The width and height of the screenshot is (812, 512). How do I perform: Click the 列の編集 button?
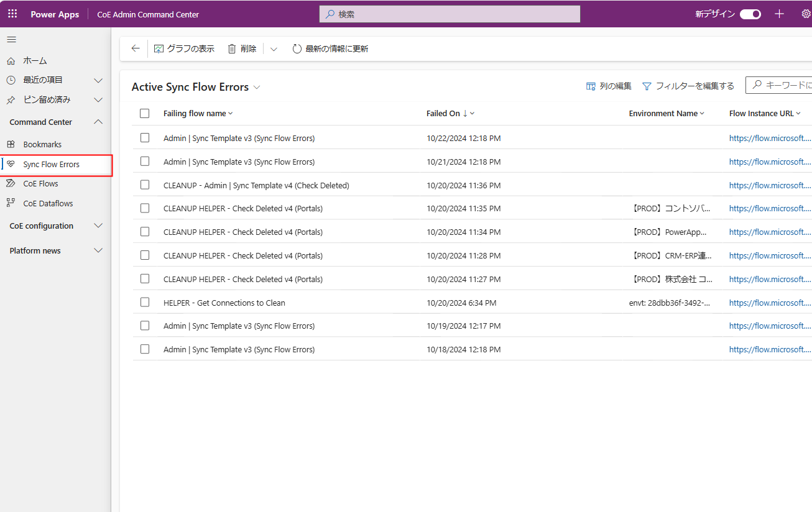pos(609,86)
